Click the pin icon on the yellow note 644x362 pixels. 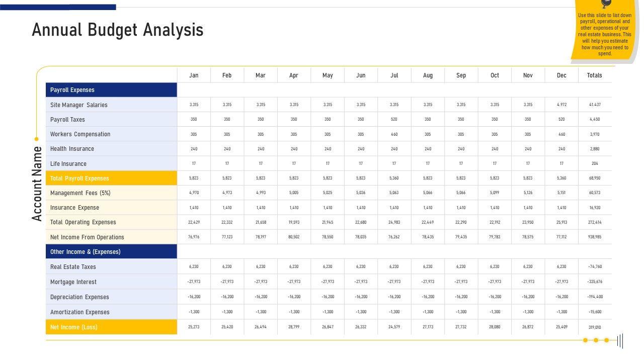click(606, 4)
